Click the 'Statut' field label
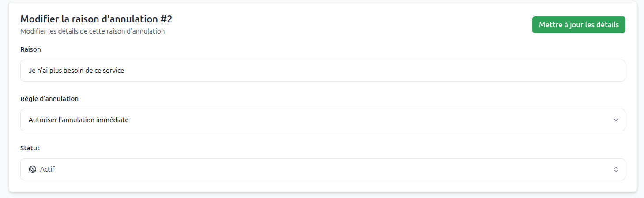 click(x=30, y=148)
